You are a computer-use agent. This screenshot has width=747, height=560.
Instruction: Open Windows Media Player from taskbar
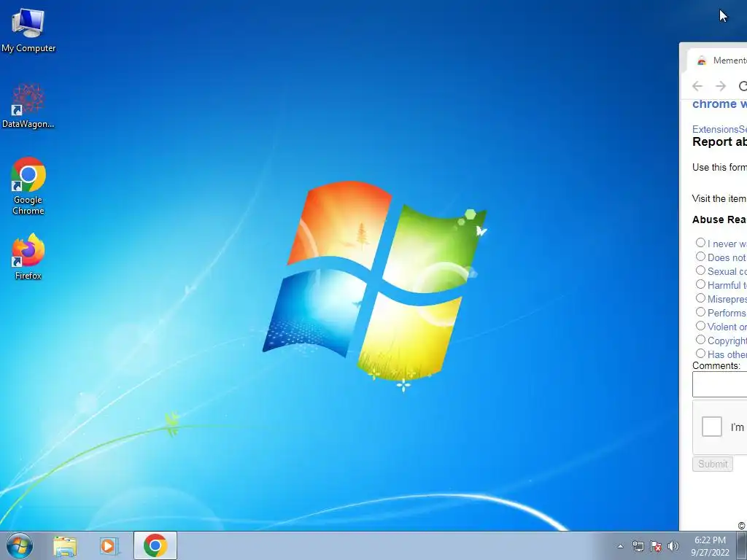(109, 545)
